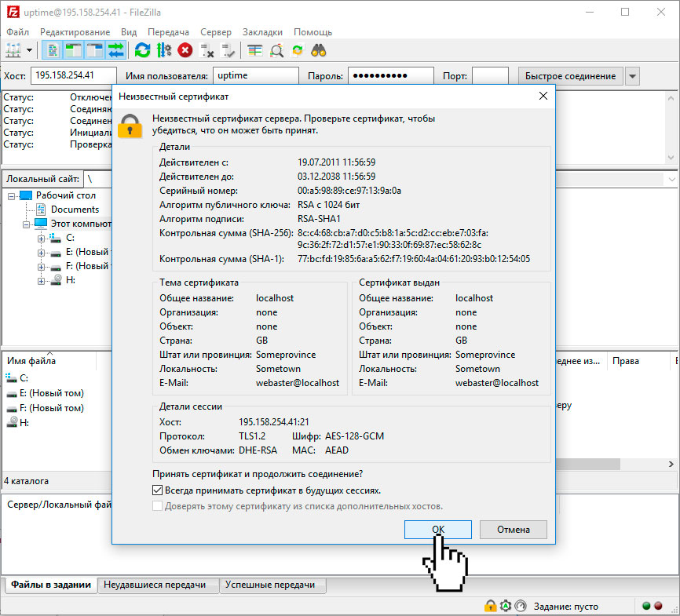Image resolution: width=680 pixels, height=616 pixels.
Task: Open the Закладки menu
Action: pos(262,32)
